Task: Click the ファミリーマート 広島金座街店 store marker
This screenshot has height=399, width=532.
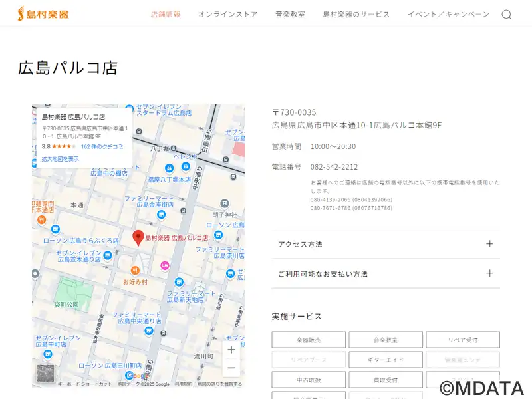Action: point(161,215)
